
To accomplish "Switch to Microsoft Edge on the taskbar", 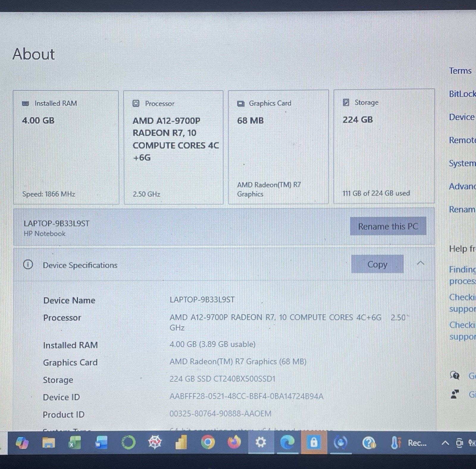I will pos(287,443).
